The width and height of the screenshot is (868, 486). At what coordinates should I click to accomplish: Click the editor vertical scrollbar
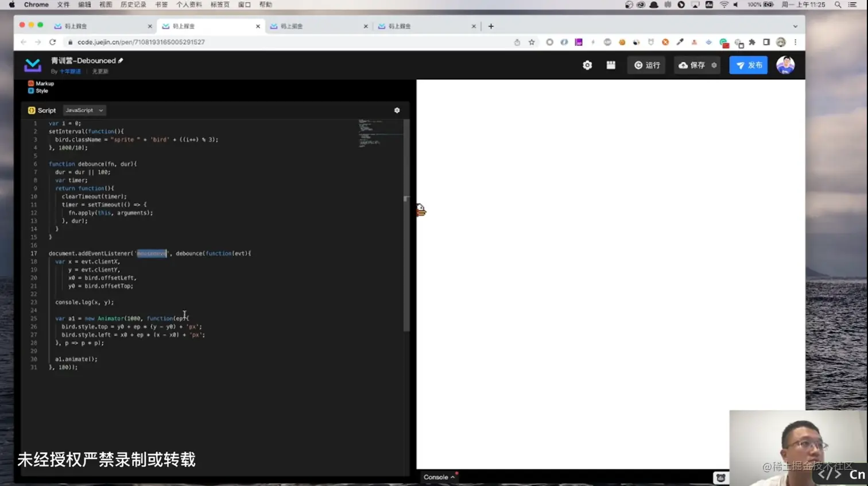click(x=406, y=225)
